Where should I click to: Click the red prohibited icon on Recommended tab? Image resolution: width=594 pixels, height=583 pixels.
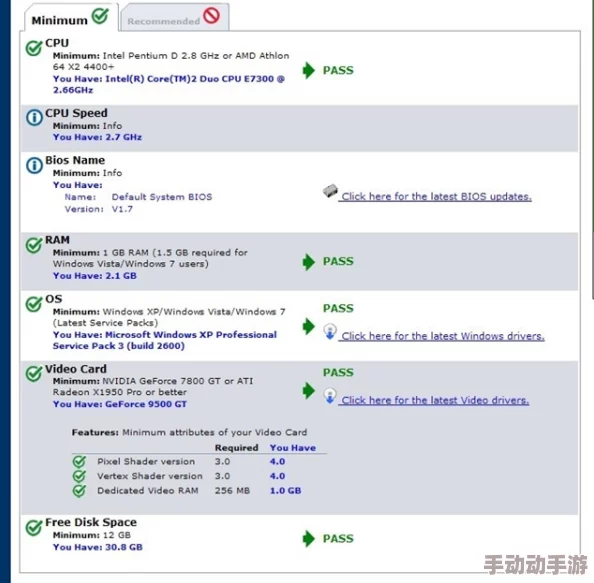211,16
